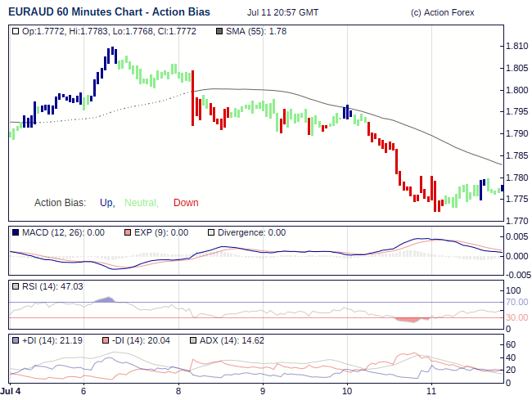532x400 pixels.
Task: Select the 'Up' action bias label
Action: 106,203
